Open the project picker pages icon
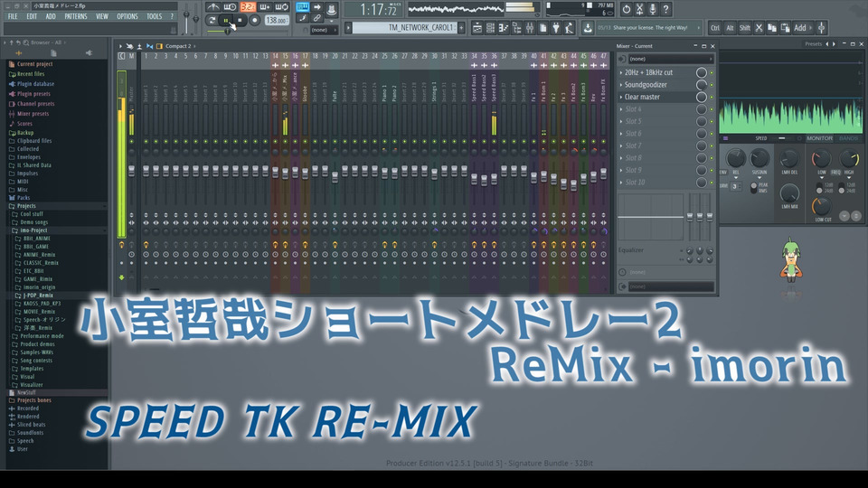868x488 pixels. pyautogui.click(x=543, y=28)
